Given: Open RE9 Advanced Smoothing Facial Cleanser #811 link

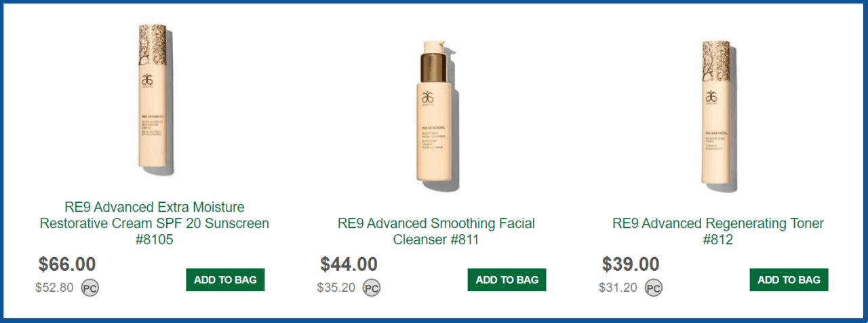Looking at the screenshot, I should (x=436, y=231).
